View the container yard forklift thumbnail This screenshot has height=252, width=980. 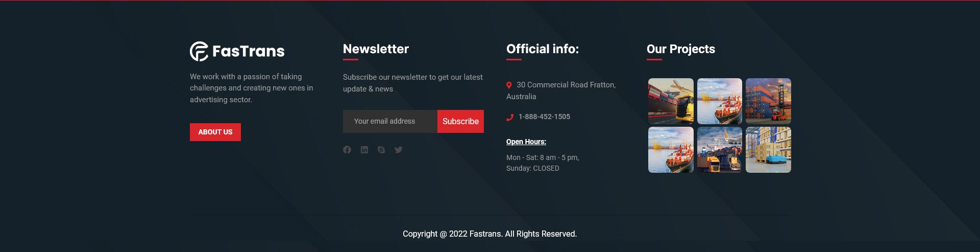click(768, 101)
